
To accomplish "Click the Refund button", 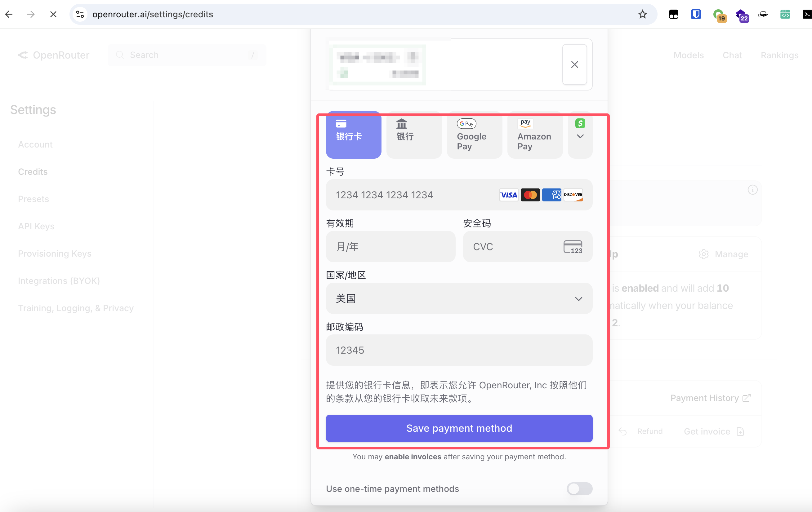I will coord(640,431).
